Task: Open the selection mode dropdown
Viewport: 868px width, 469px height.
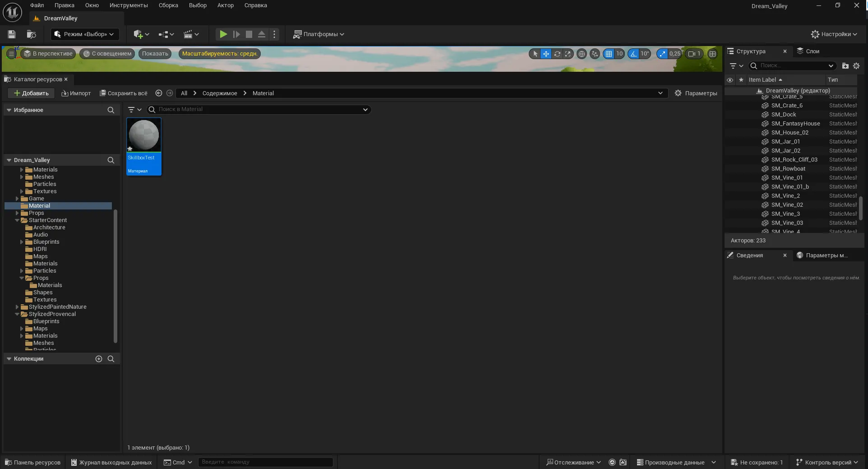Action: pos(84,34)
